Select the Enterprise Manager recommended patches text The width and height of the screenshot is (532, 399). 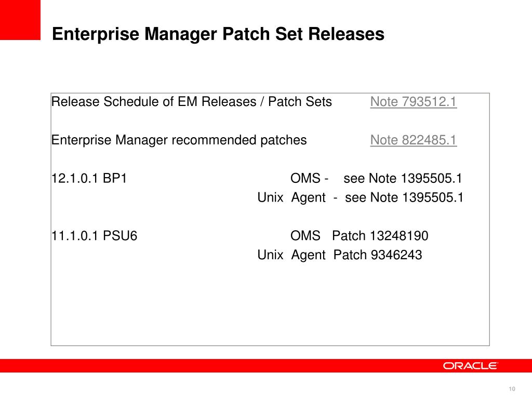pyautogui.click(x=179, y=140)
